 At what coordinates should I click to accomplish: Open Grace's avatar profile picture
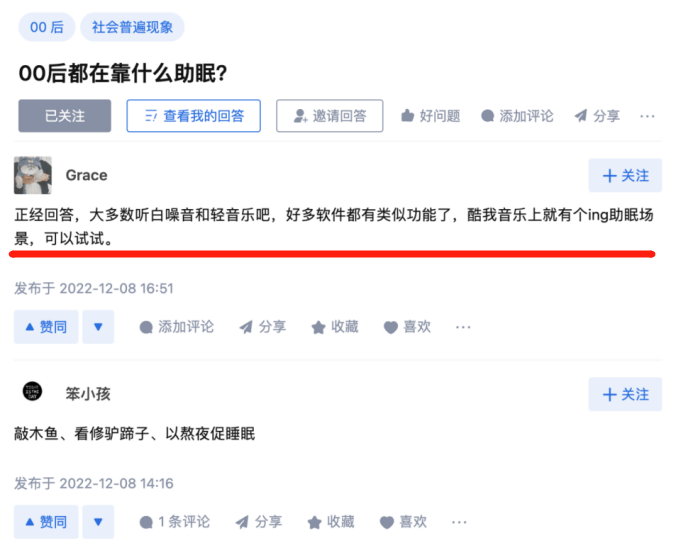[33, 175]
